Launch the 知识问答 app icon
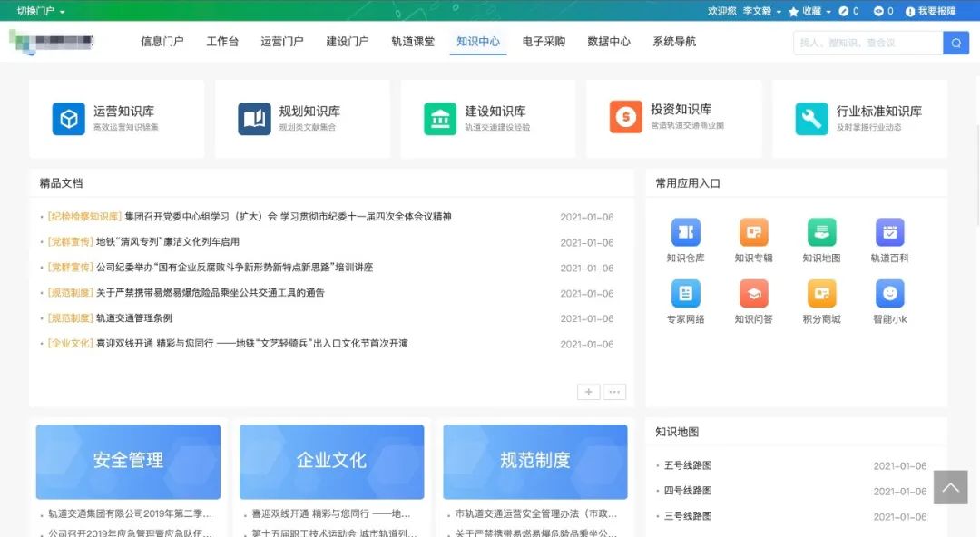Viewport: 980px width, 537px height. click(754, 293)
